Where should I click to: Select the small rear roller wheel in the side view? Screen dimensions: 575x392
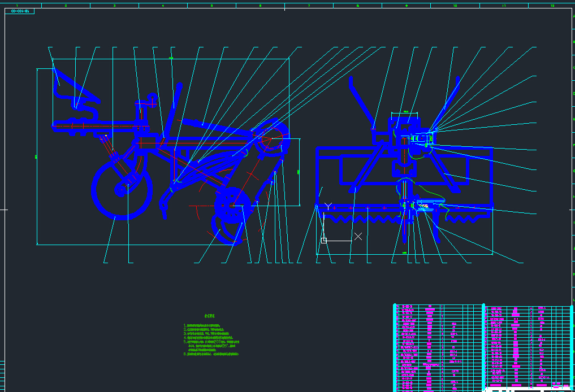pyautogui.click(x=232, y=206)
